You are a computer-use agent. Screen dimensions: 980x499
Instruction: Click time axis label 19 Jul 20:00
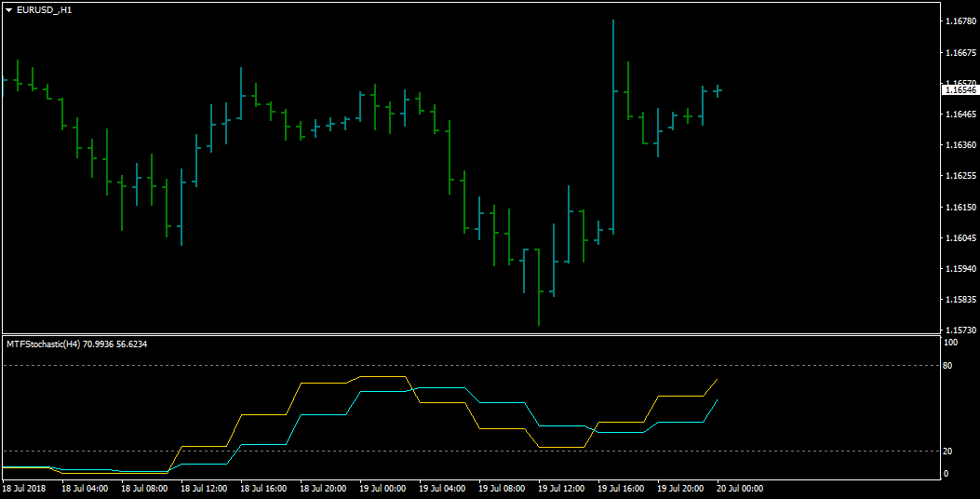pyautogui.click(x=680, y=489)
